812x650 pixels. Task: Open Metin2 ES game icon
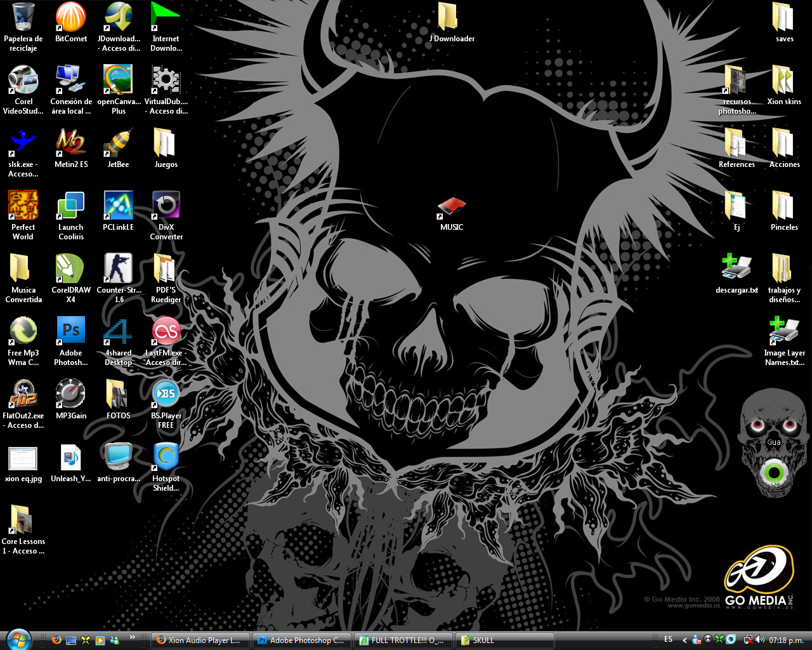click(71, 143)
